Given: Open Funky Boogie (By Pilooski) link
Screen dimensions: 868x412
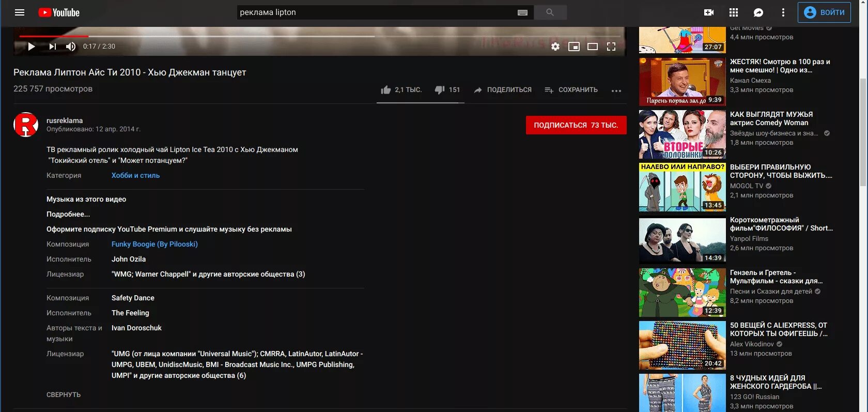Looking at the screenshot, I should click(x=154, y=244).
